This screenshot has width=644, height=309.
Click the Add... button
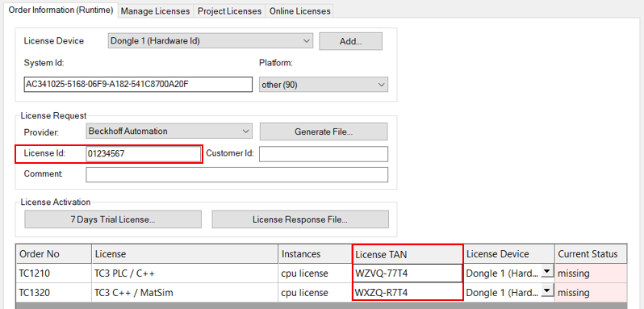point(351,41)
